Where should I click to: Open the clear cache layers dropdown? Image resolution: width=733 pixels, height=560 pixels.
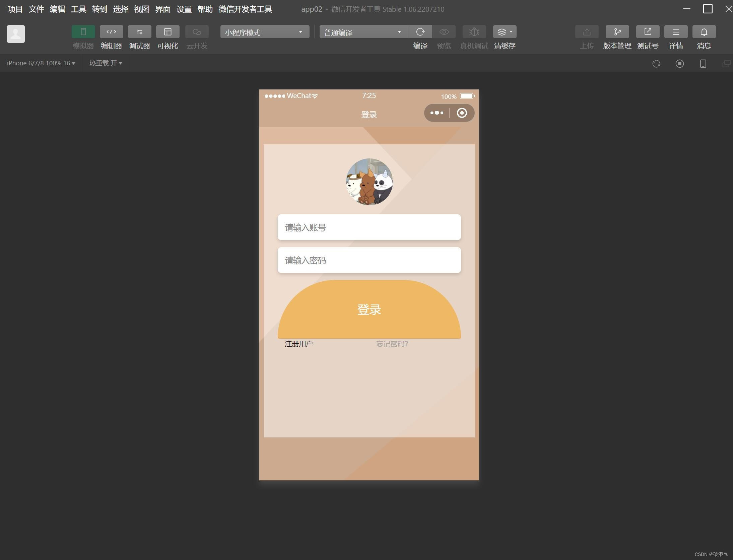coord(505,32)
